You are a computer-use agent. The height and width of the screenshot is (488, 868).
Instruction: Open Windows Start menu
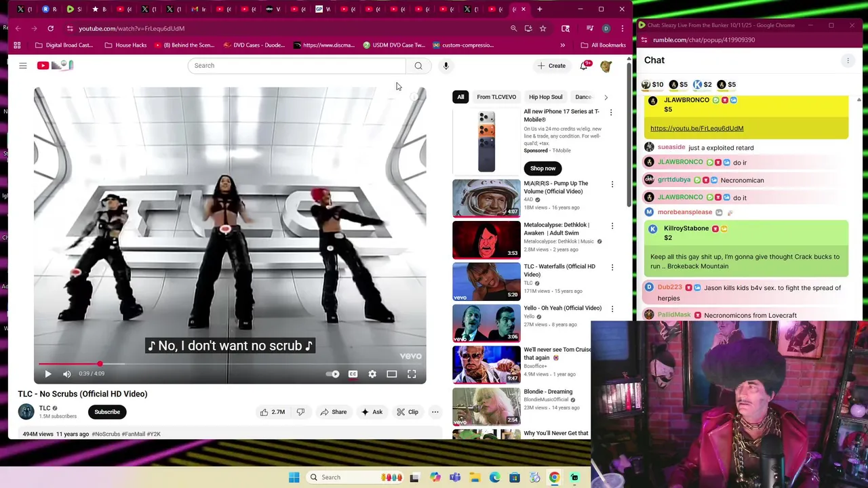[x=294, y=477]
